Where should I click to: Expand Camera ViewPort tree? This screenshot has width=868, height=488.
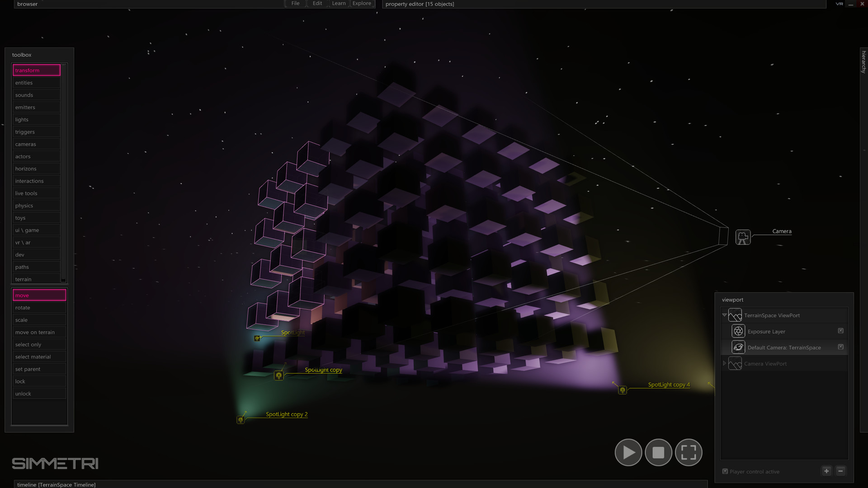click(x=724, y=363)
